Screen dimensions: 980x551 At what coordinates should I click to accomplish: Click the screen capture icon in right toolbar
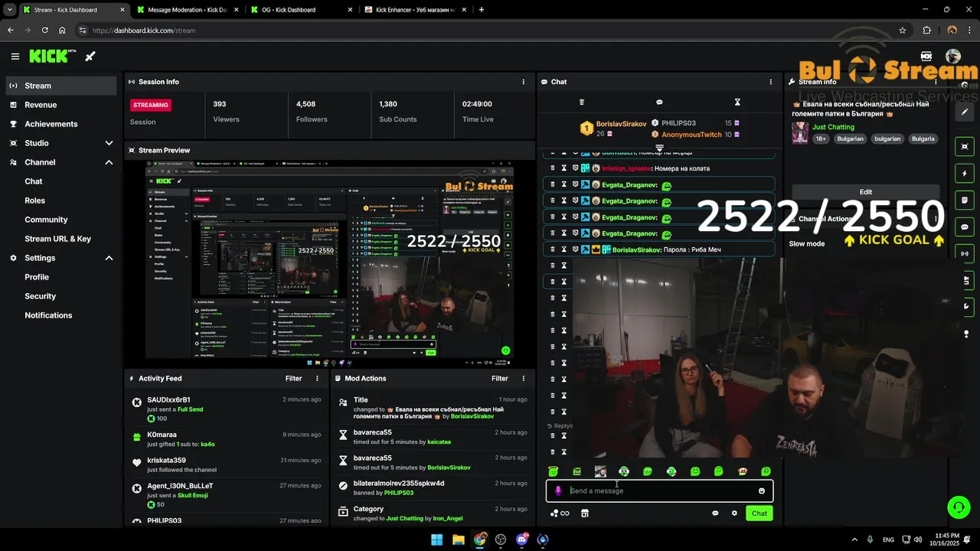point(965,146)
